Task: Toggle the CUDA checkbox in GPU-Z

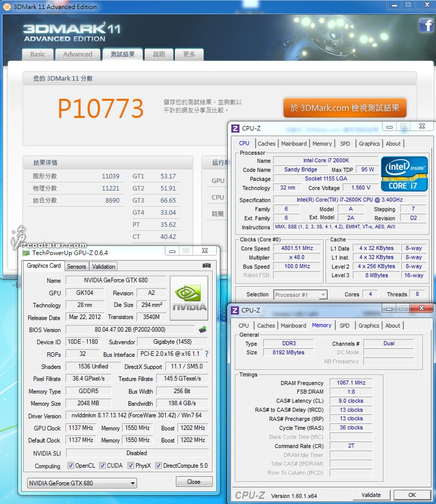Action: click(102, 465)
